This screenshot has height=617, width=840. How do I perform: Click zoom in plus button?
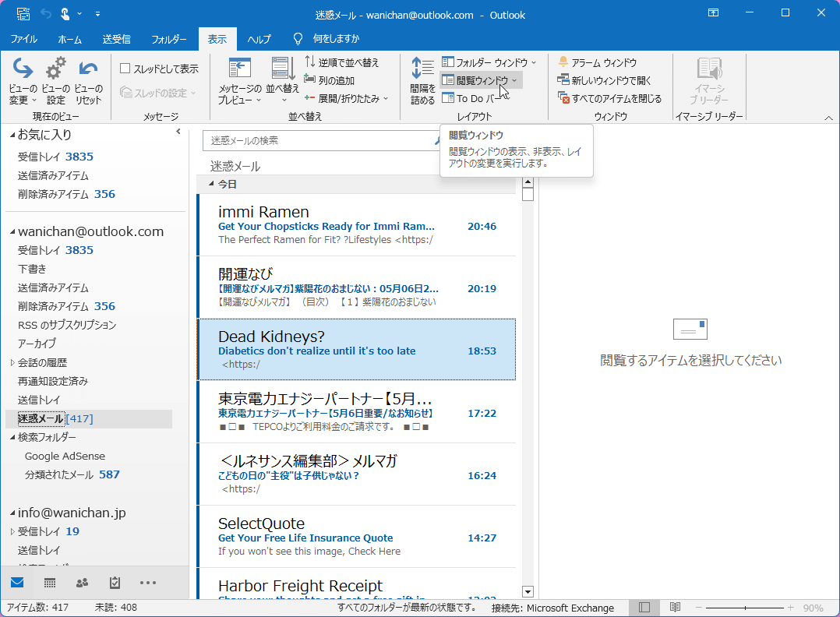tap(791, 608)
